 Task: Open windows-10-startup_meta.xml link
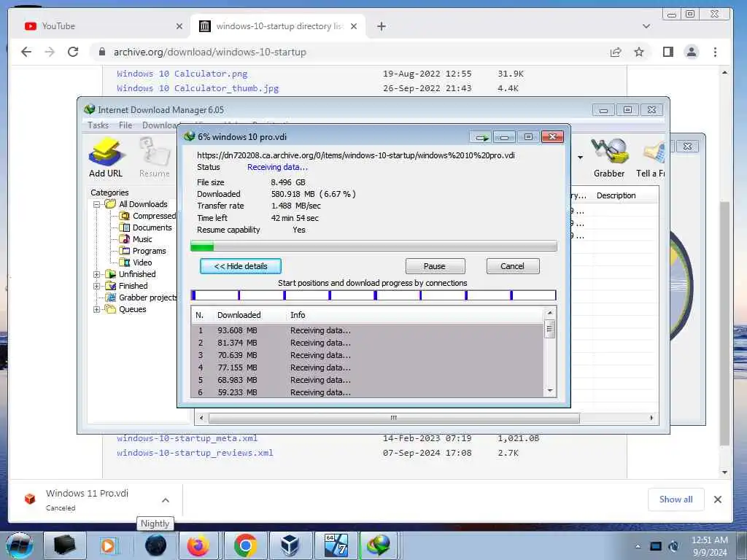(187, 438)
